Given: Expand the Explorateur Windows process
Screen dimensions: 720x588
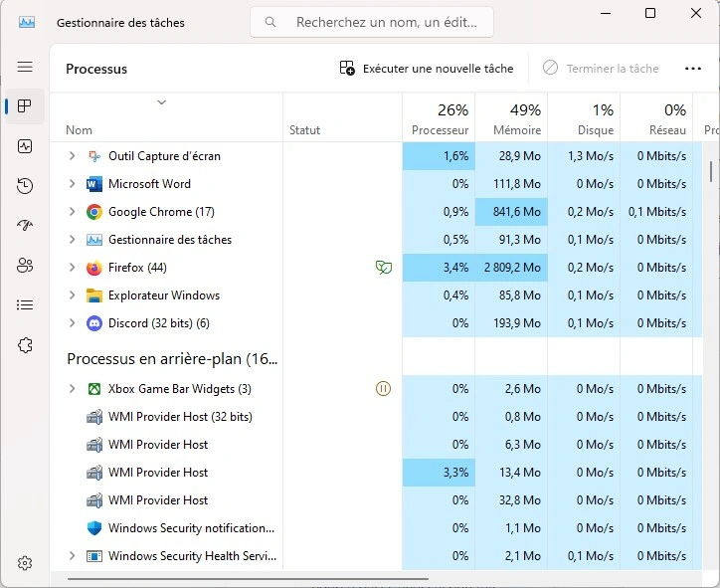Looking at the screenshot, I should point(72,295).
